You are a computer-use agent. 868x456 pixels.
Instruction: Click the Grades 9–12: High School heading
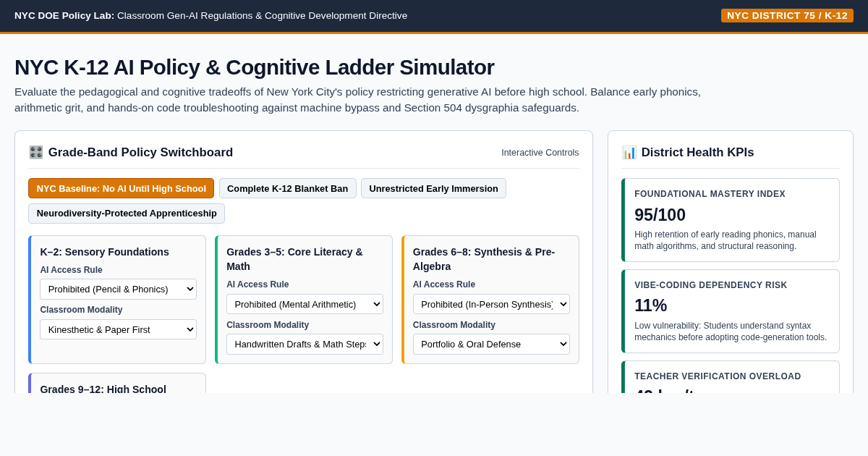point(103,389)
